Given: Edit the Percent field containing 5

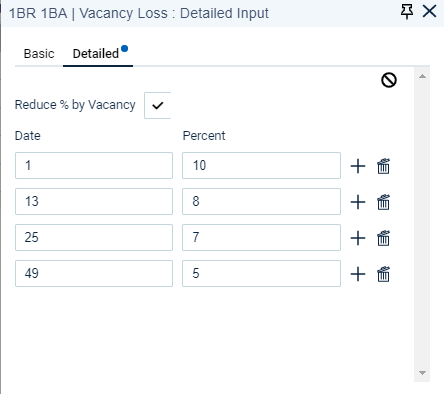Looking at the screenshot, I should coord(261,273).
